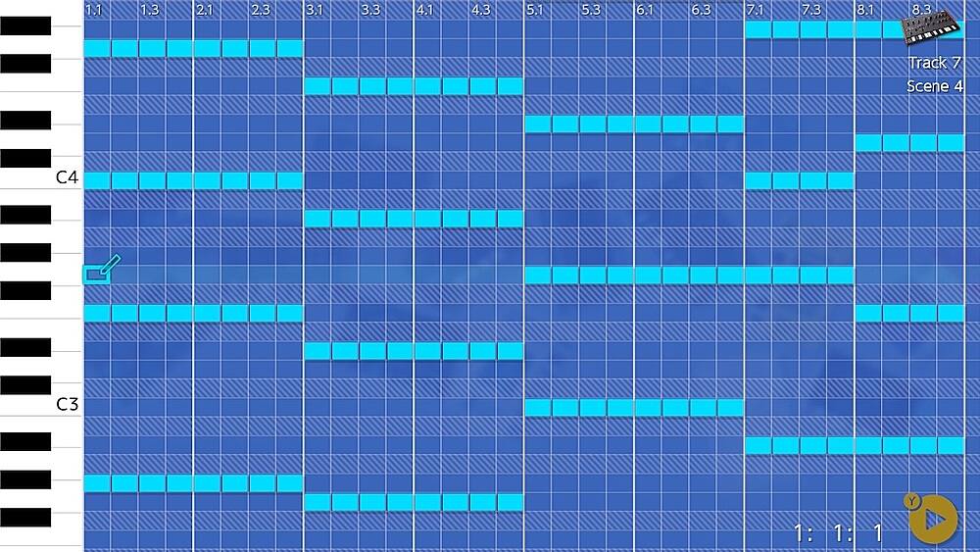
Task: Select the Scene 4 label
Action: click(934, 86)
